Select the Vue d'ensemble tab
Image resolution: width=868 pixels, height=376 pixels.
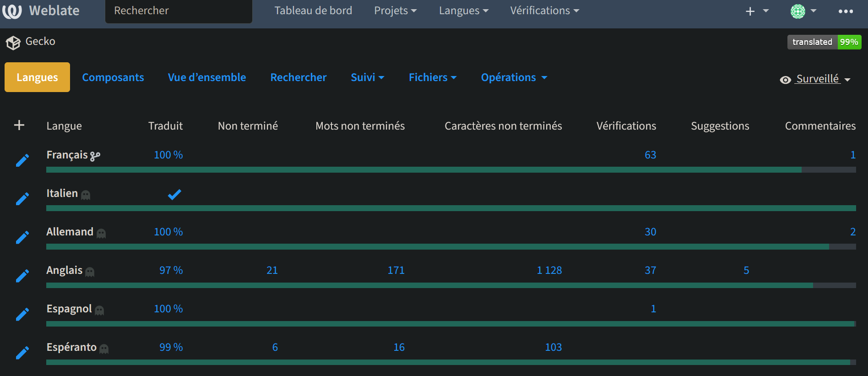point(207,77)
